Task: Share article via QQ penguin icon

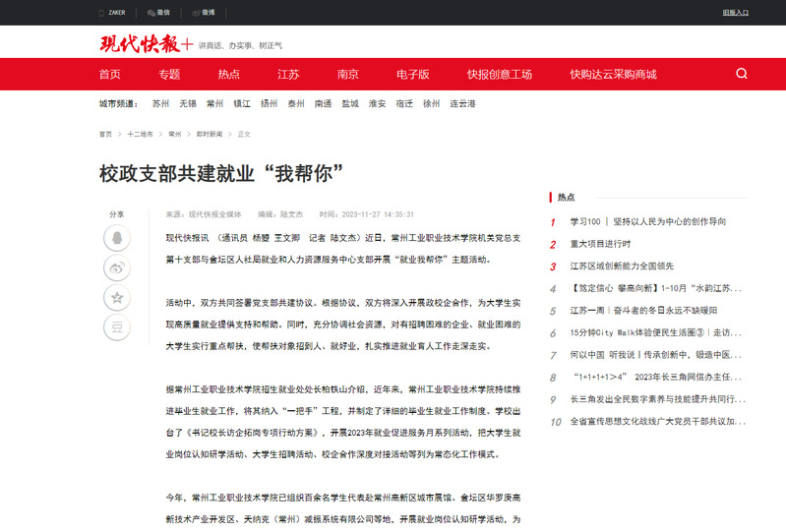Action: click(x=117, y=238)
